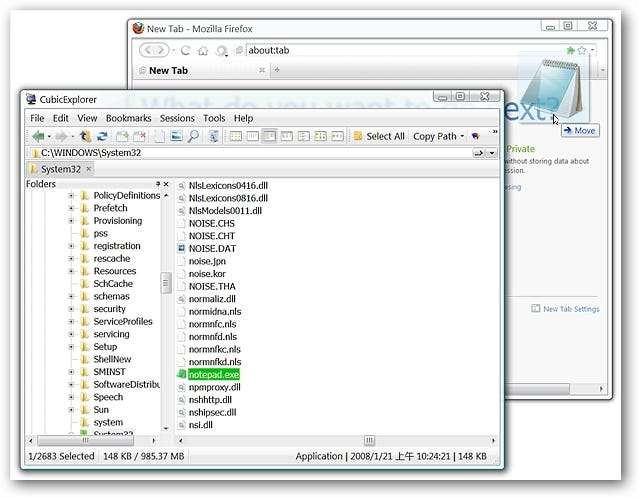639x498 pixels.
Task: Open the Help menu
Action: (x=243, y=118)
